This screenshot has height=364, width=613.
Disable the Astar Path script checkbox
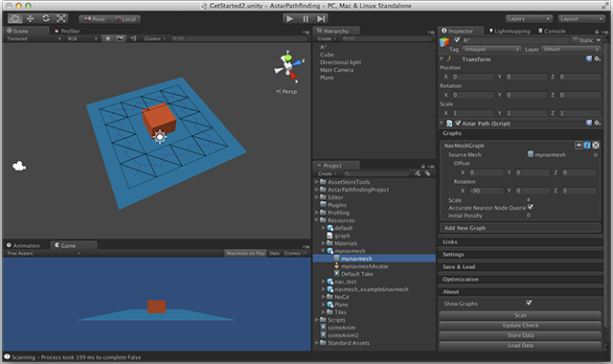pos(458,124)
